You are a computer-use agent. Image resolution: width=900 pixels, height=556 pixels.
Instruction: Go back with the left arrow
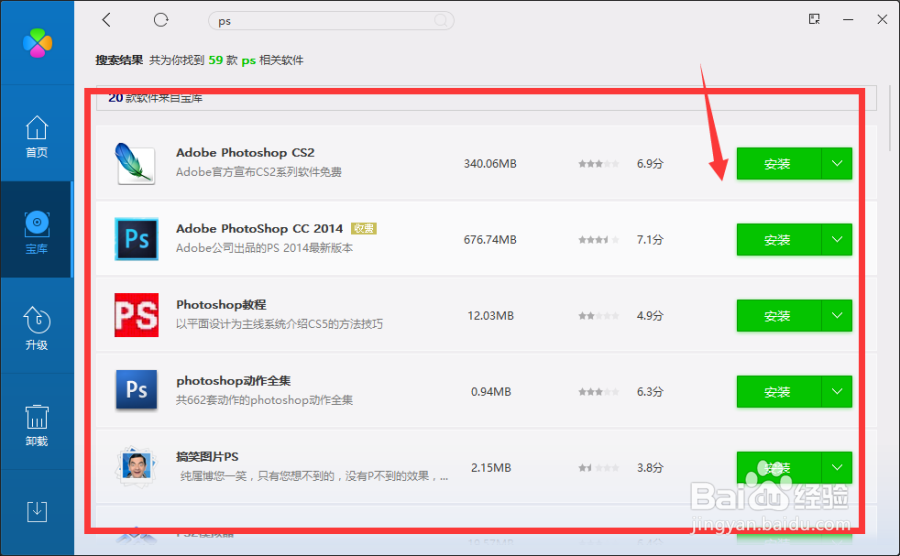pyautogui.click(x=106, y=20)
